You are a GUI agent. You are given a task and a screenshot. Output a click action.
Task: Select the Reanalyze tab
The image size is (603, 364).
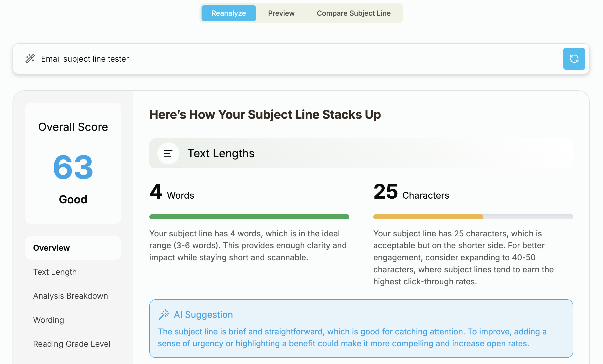point(228,13)
